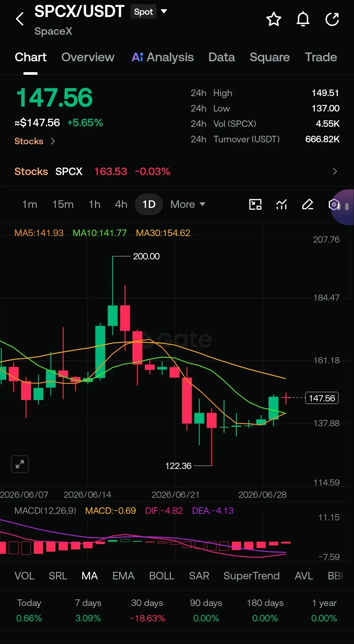The height and width of the screenshot is (644, 354).
Task: Tap the 7 days 3.09% performance
Action: 88,611
